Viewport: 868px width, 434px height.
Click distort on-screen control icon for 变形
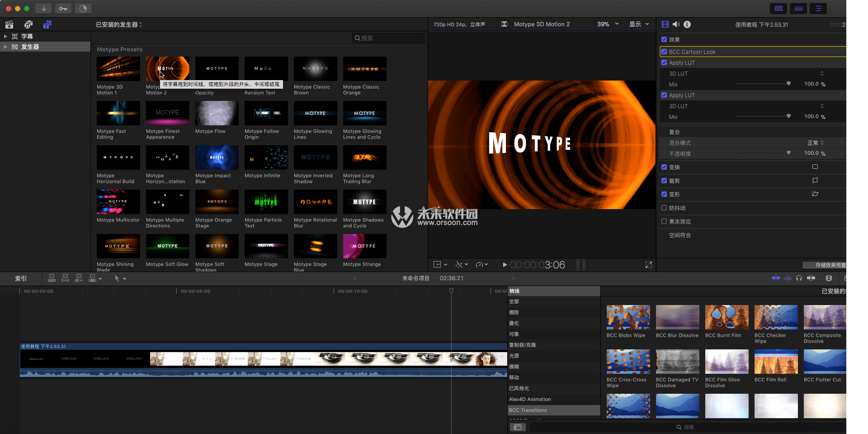[815, 194]
